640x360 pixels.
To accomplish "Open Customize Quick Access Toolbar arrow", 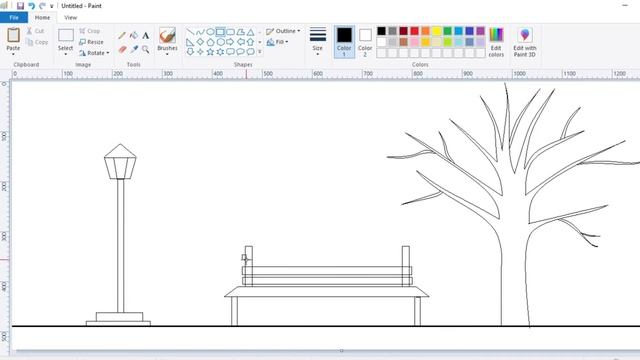I will 51,6.
